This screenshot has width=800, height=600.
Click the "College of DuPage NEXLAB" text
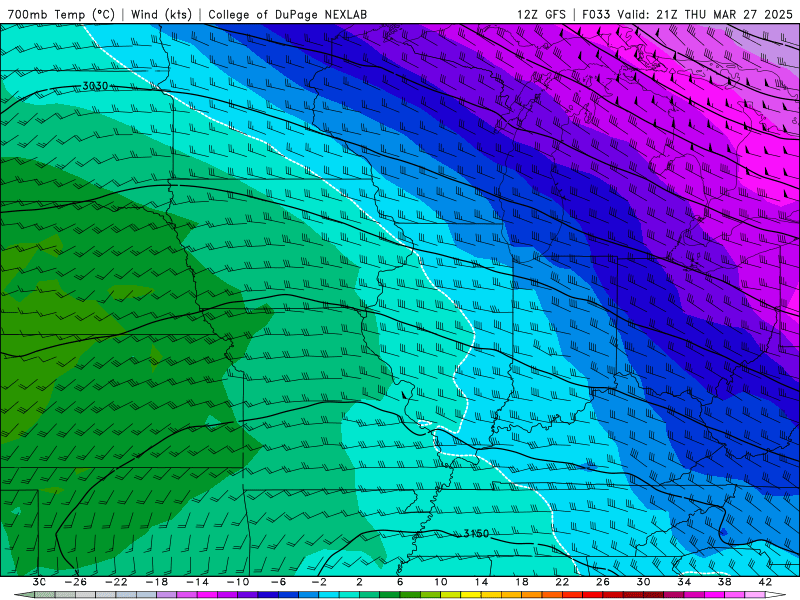tap(287, 14)
